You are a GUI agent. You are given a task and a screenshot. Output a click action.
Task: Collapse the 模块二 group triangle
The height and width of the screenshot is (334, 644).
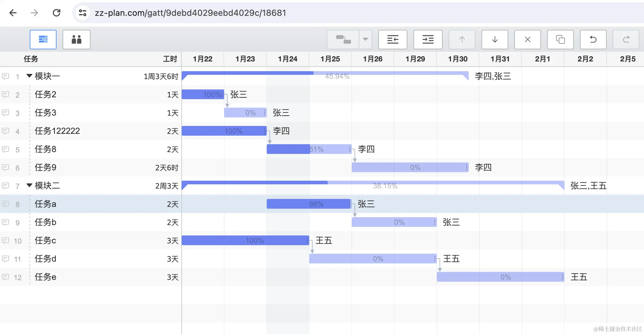click(29, 185)
